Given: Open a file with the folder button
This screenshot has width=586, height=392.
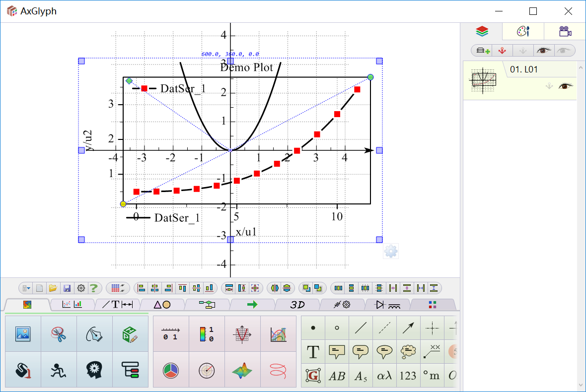Looking at the screenshot, I should point(53,288).
